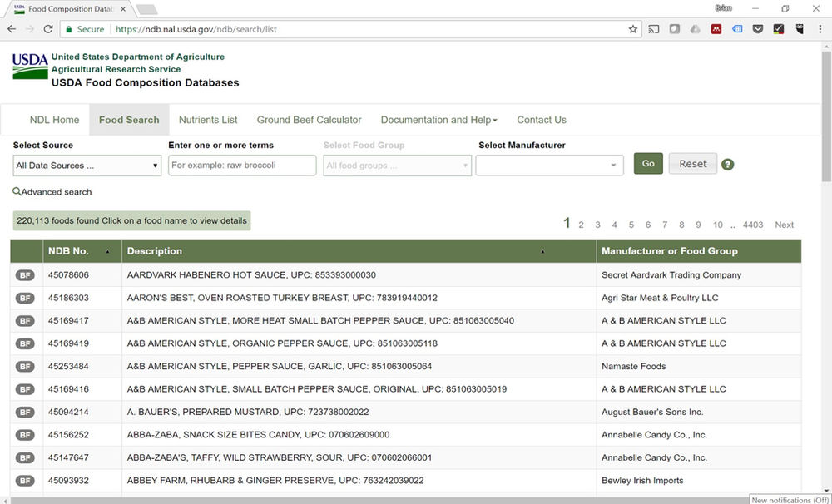Click NDB number 45169416
This screenshot has height=504, width=832.
point(68,389)
